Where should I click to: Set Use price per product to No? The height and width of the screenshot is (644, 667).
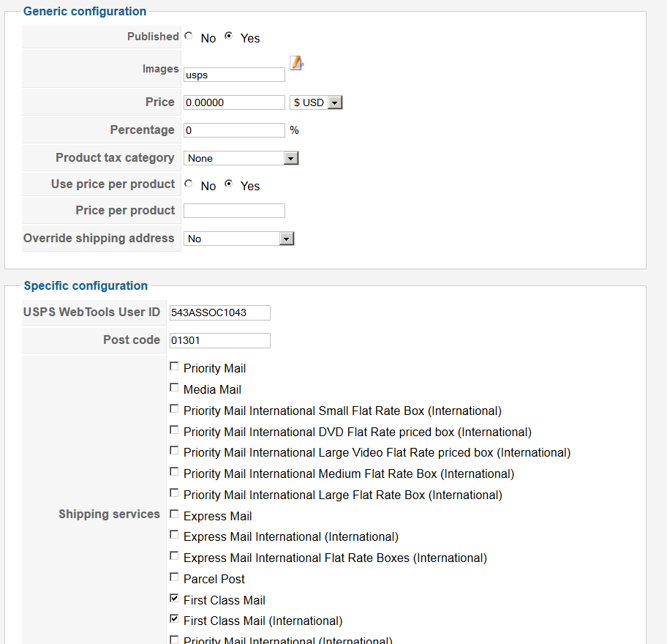click(189, 184)
